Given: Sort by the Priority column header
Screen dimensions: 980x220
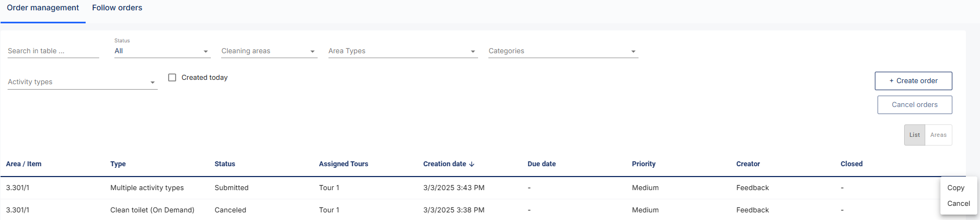Looking at the screenshot, I should [x=643, y=164].
